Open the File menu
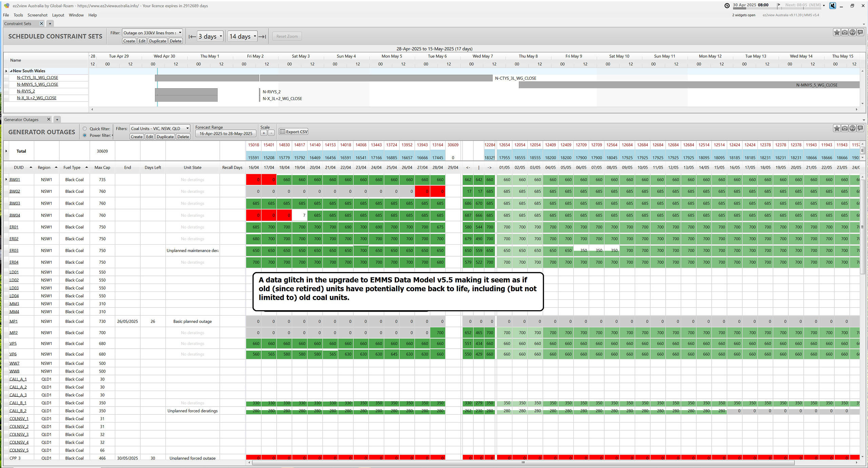 coord(6,15)
